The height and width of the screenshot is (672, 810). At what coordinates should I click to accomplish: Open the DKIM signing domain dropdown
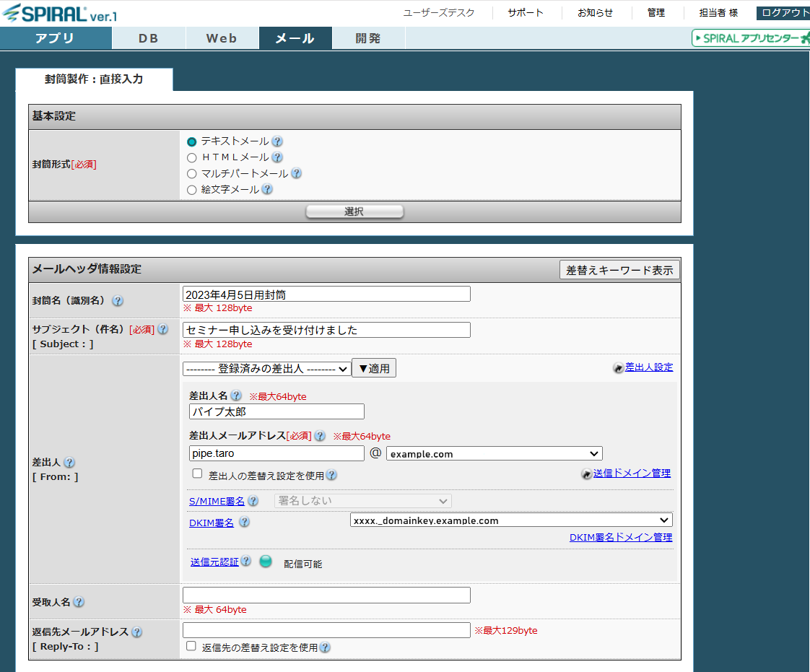(x=511, y=520)
